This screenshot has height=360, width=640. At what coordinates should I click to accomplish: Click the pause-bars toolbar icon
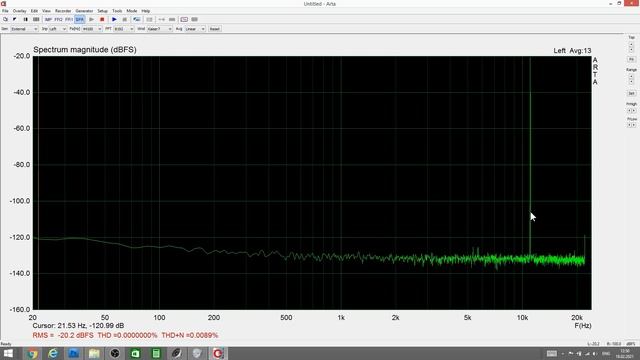26,19
